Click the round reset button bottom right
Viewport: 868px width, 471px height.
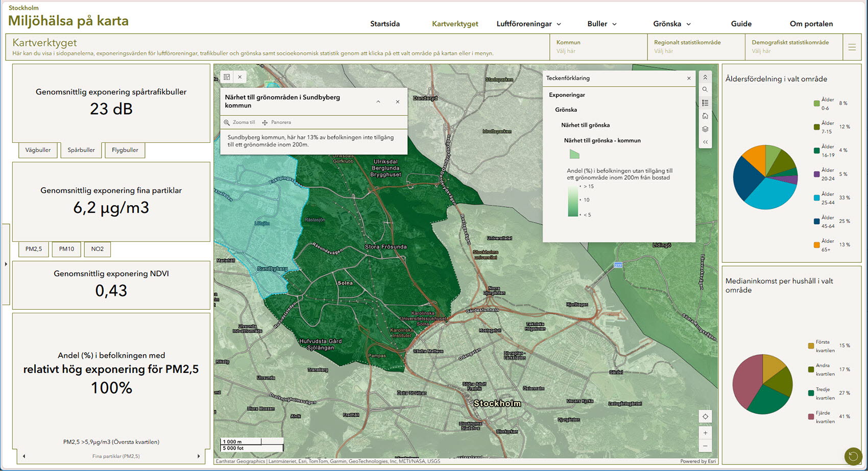[853, 456]
